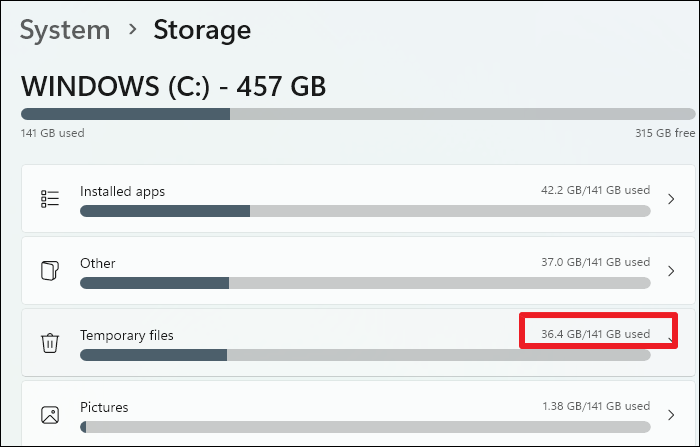
Task: Click the Temporary files trash bin icon
Action: 49,343
